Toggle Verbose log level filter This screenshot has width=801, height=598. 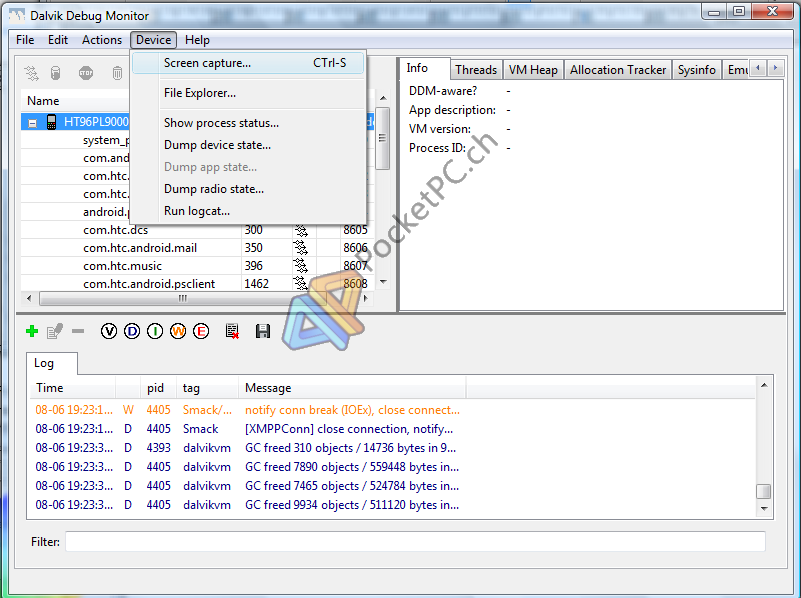[x=109, y=331]
